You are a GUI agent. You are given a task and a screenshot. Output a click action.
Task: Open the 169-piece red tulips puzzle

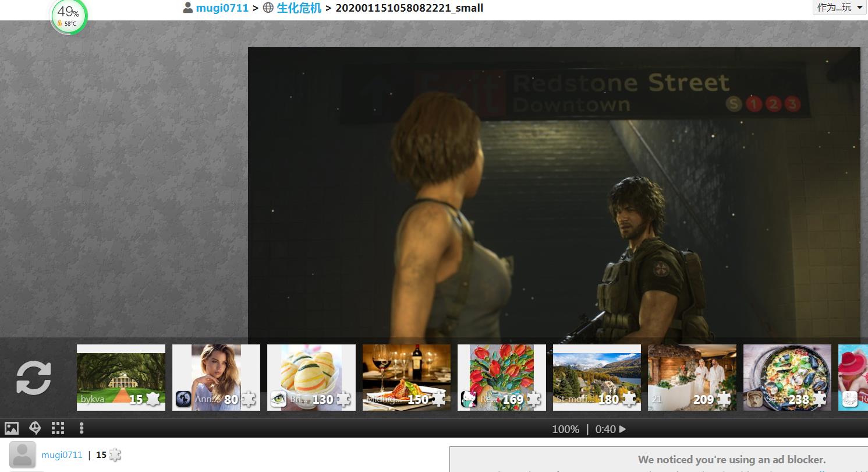coord(501,377)
